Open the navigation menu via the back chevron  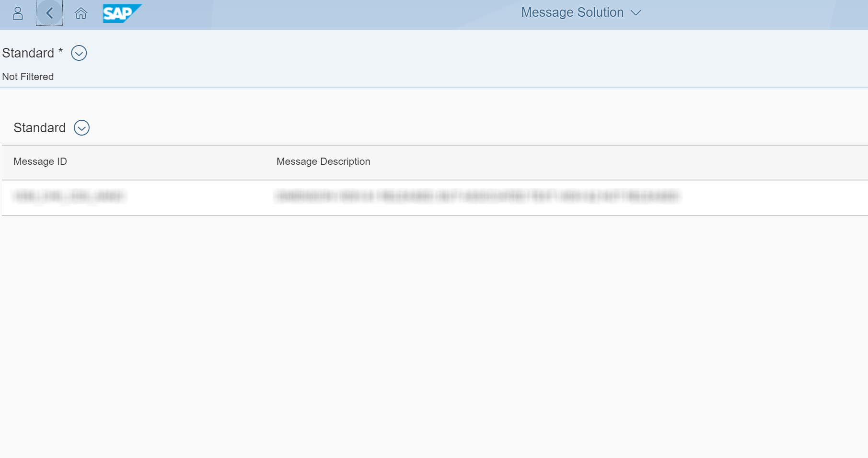49,13
